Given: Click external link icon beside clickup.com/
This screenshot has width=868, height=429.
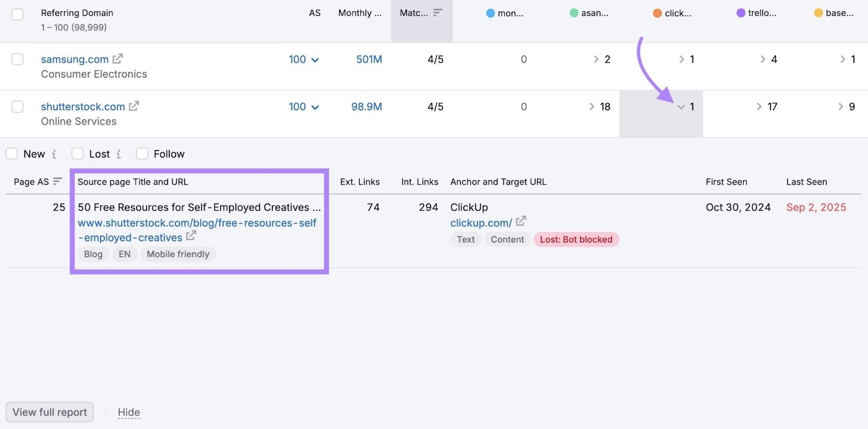Looking at the screenshot, I should [x=521, y=222].
